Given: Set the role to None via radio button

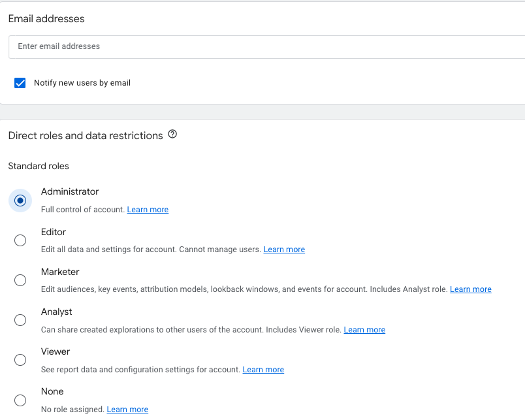Looking at the screenshot, I should pos(20,400).
